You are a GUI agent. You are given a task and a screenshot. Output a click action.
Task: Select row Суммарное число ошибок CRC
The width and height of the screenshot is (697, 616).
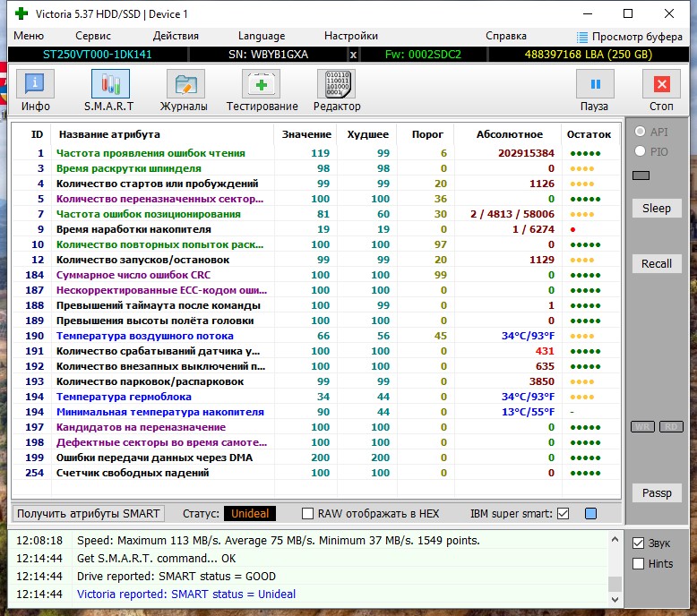[316, 275]
